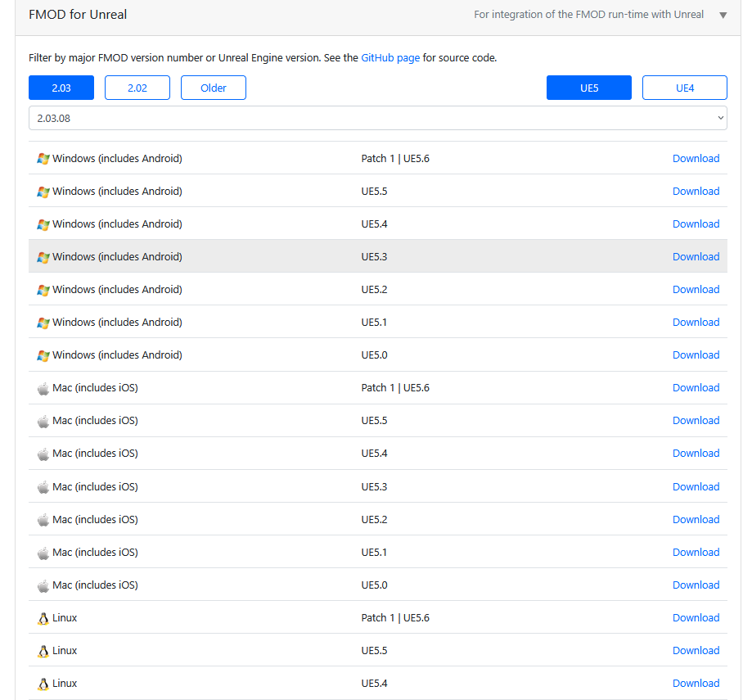Click the Windows logo icon in the Windows UE5.5 row
The image size is (752, 700).
click(43, 192)
